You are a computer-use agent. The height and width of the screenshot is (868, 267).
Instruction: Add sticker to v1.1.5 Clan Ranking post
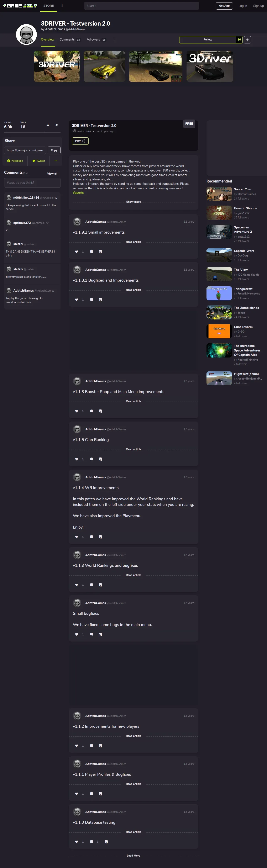100,459
